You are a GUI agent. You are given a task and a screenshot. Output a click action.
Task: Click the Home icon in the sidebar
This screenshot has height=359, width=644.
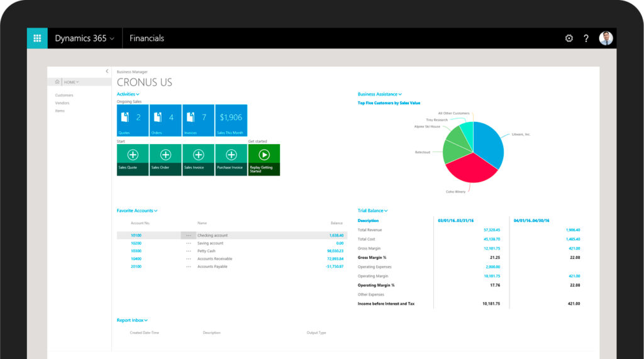[x=57, y=82]
